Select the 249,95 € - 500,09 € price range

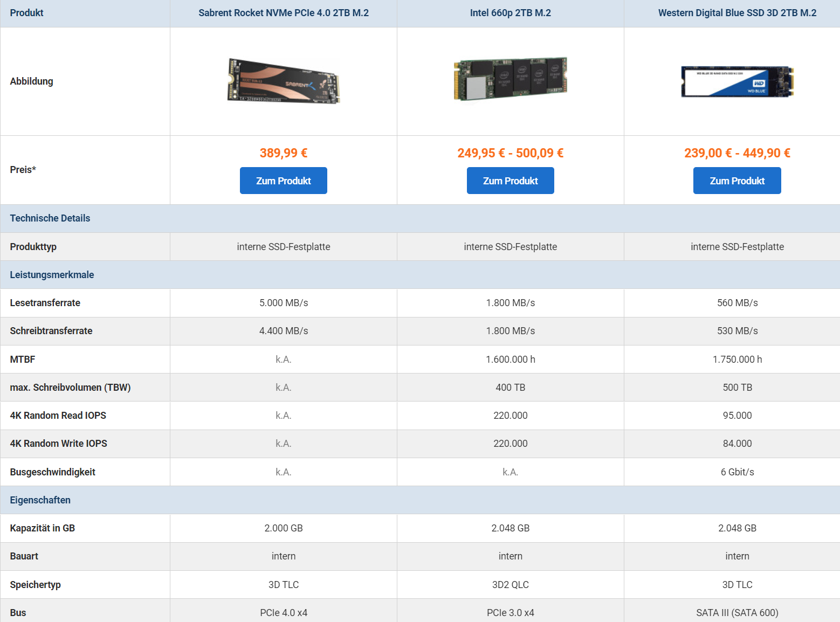click(x=511, y=153)
